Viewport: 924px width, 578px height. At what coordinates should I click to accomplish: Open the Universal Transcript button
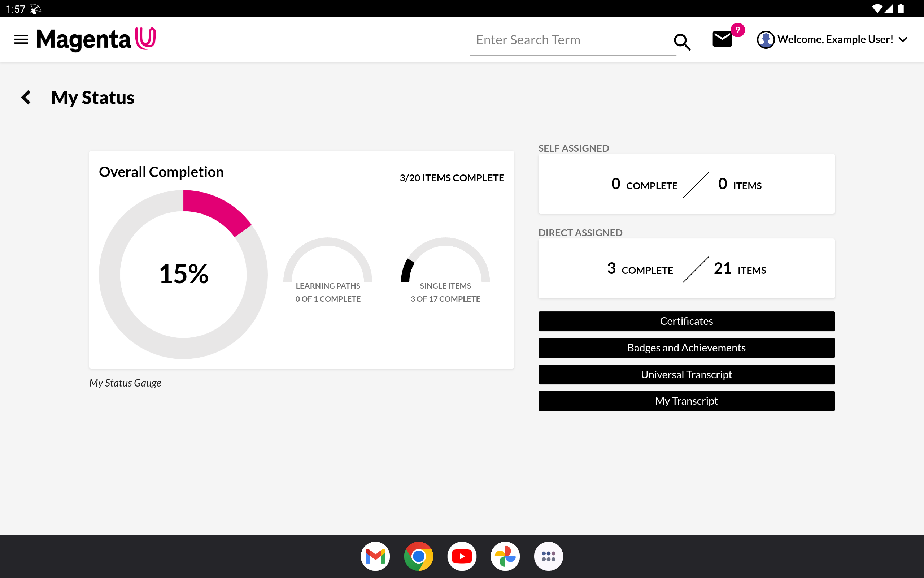pyautogui.click(x=686, y=374)
